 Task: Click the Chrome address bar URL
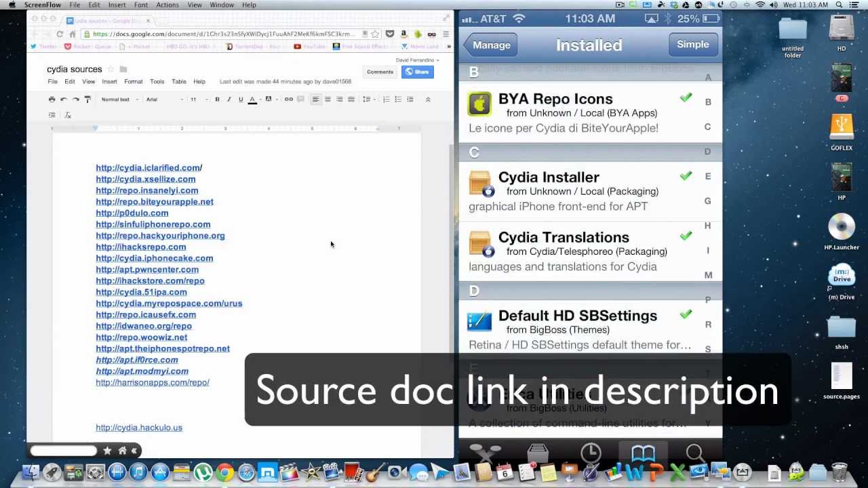tap(224, 34)
